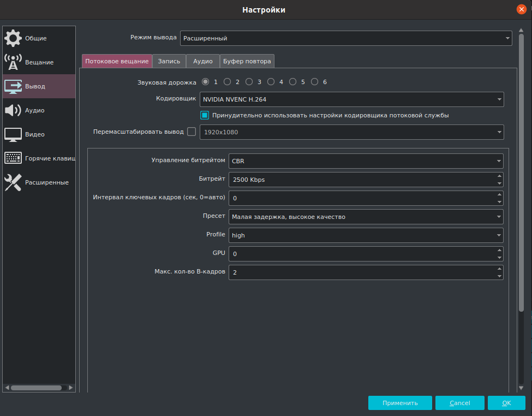Select audio track 2 radio button
The height and width of the screenshot is (416, 532).
tap(227, 82)
